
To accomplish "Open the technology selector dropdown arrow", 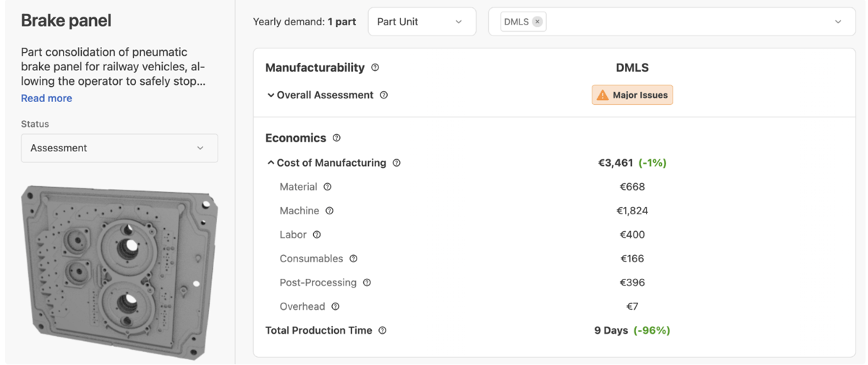I will [x=838, y=22].
